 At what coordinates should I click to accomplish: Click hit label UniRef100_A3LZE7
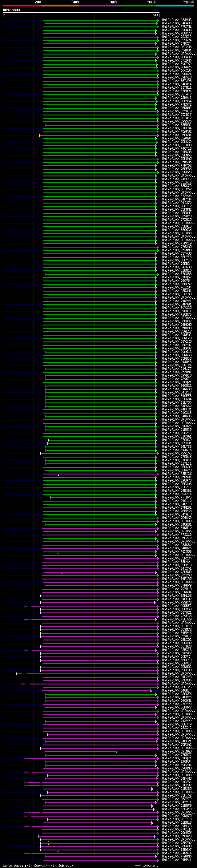click(177, 487)
